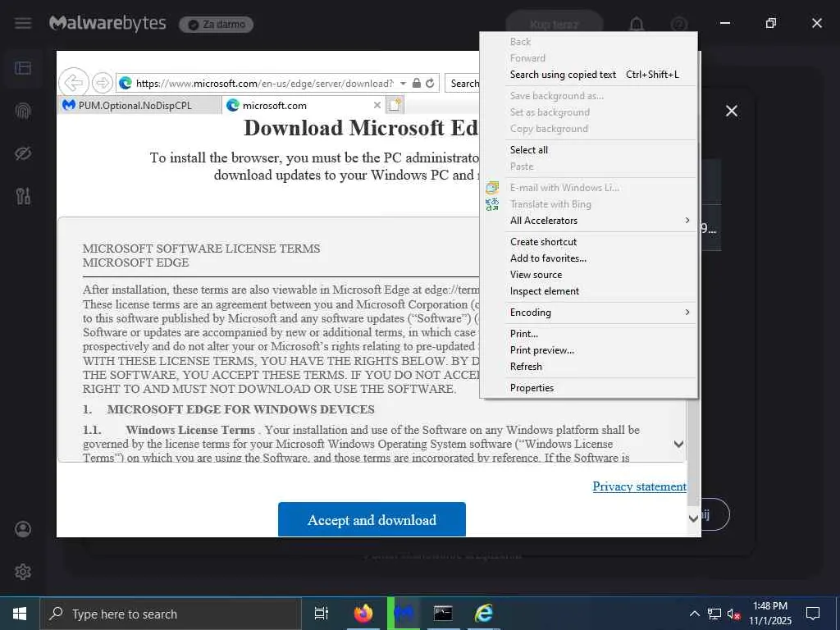Choose Print preview... in context menu
The image size is (840, 630).
600,350
